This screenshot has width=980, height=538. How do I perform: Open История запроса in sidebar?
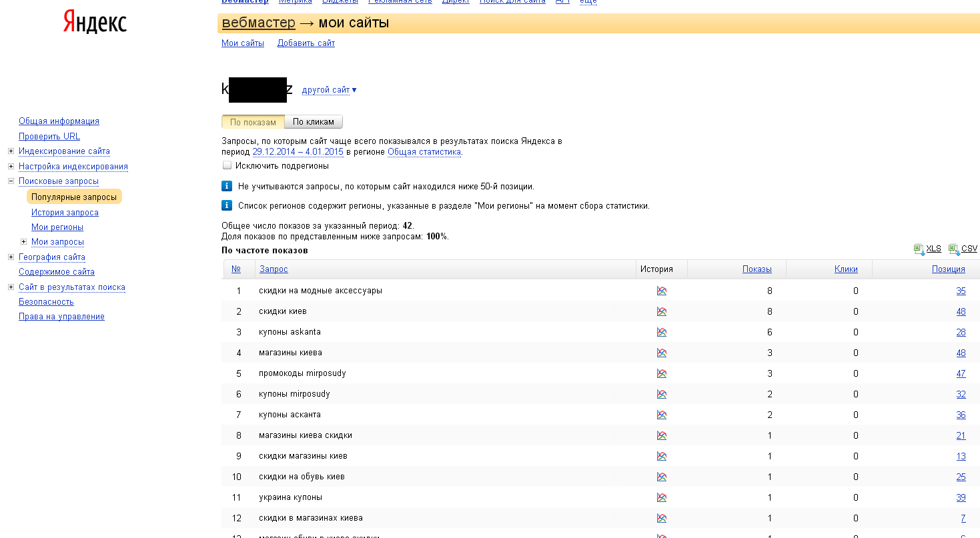(x=65, y=213)
